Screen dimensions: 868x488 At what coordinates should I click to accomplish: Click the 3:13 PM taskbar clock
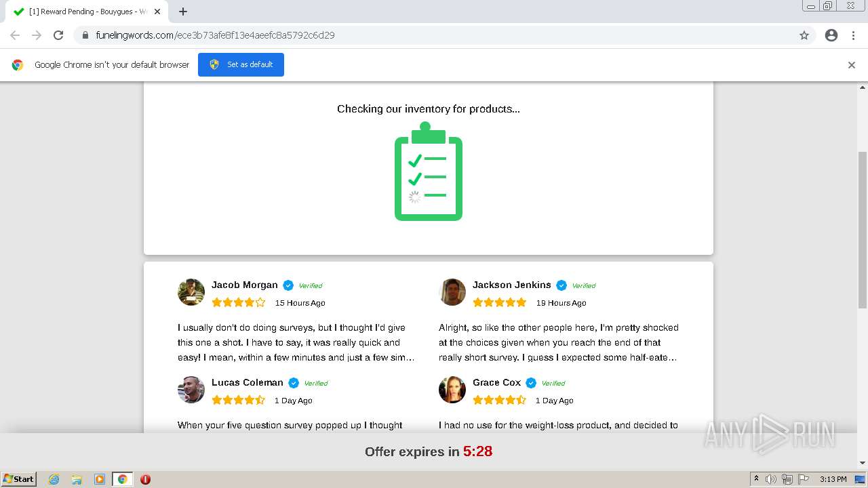pyautogui.click(x=833, y=479)
